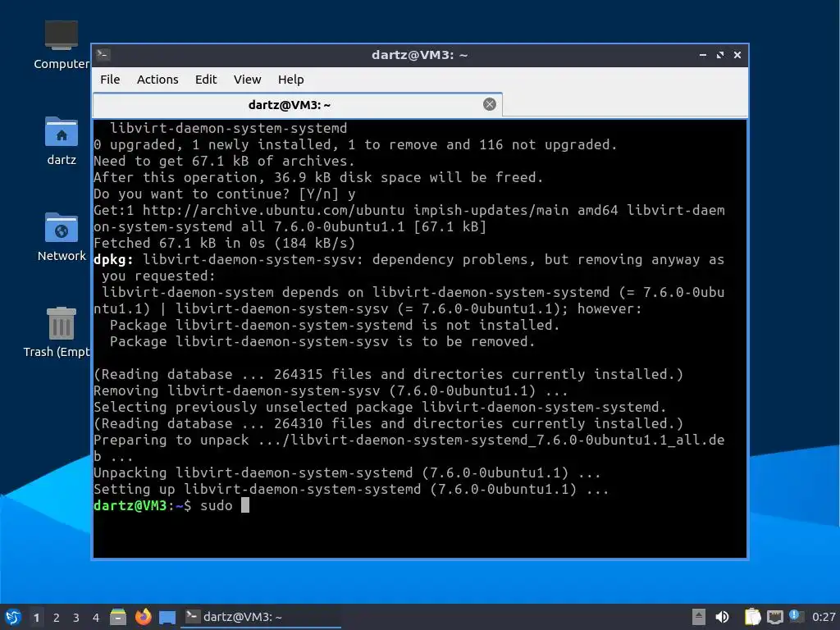
Task: Maximize the terminal window
Action: pyautogui.click(x=720, y=55)
